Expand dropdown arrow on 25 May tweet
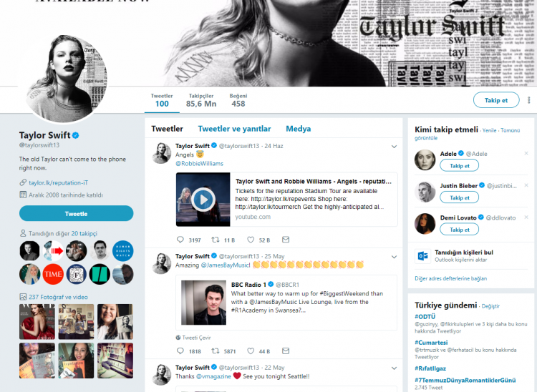 coord(394,257)
